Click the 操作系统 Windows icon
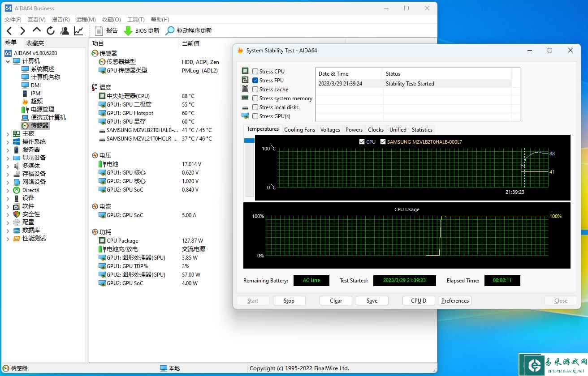This screenshot has height=376, width=588. (17, 141)
